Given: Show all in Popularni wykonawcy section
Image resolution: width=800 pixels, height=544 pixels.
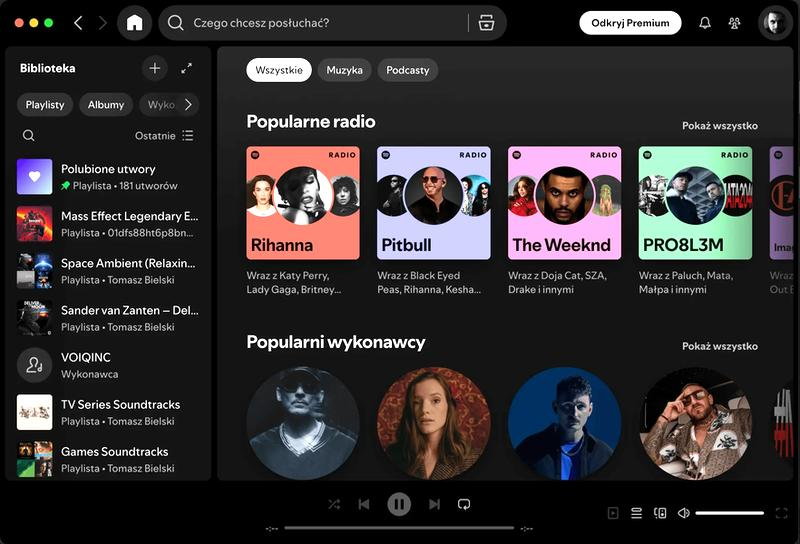Looking at the screenshot, I should tap(719, 346).
